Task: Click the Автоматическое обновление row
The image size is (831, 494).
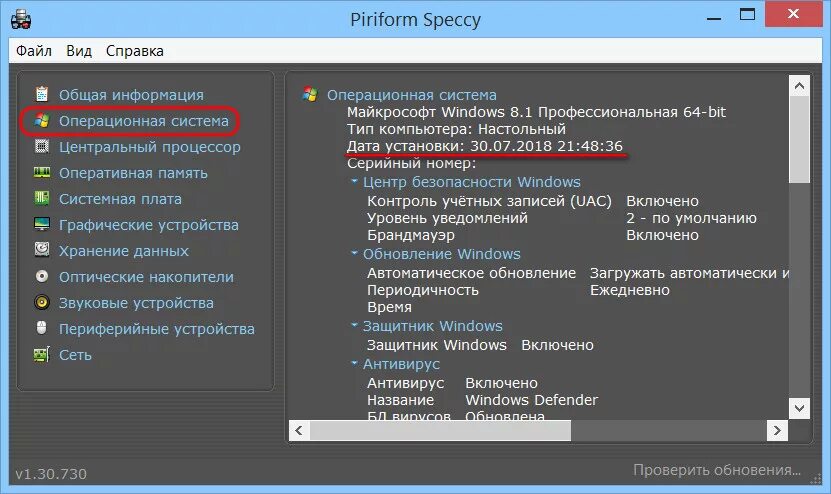Action: (x=578, y=273)
